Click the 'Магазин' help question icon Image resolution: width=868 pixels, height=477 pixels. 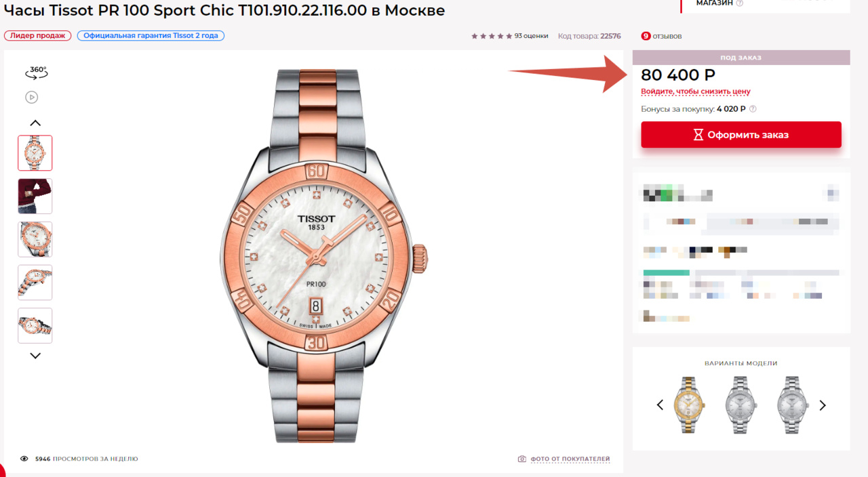pos(740,3)
